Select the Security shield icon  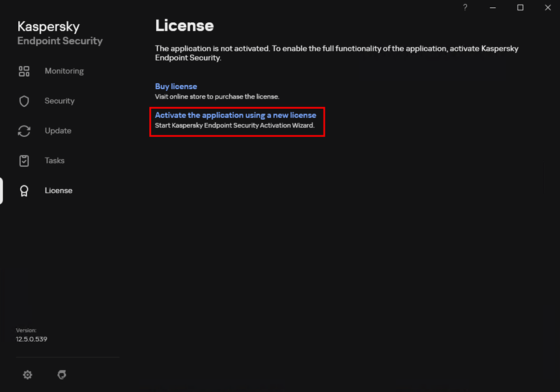tap(24, 101)
